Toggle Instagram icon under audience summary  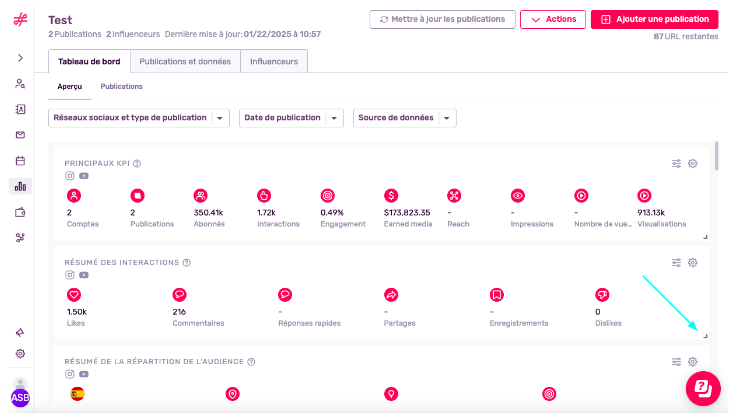[70, 374]
